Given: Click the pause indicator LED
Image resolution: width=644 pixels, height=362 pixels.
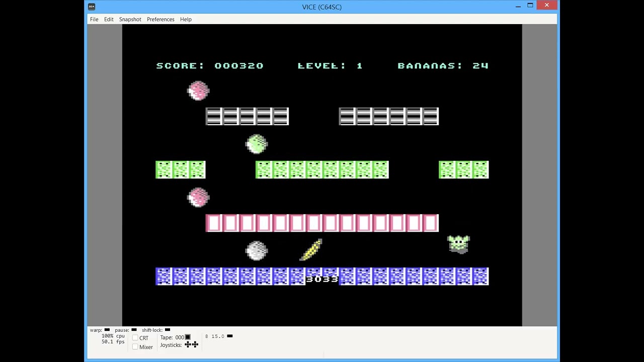Looking at the screenshot, I should pyautogui.click(x=134, y=330).
